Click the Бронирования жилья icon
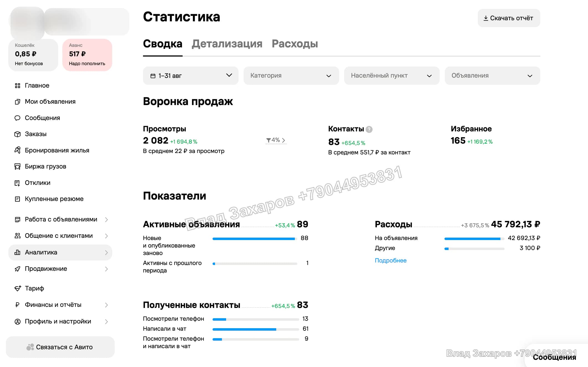Viewport: 588px width, 367px height. (x=17, y=150)
